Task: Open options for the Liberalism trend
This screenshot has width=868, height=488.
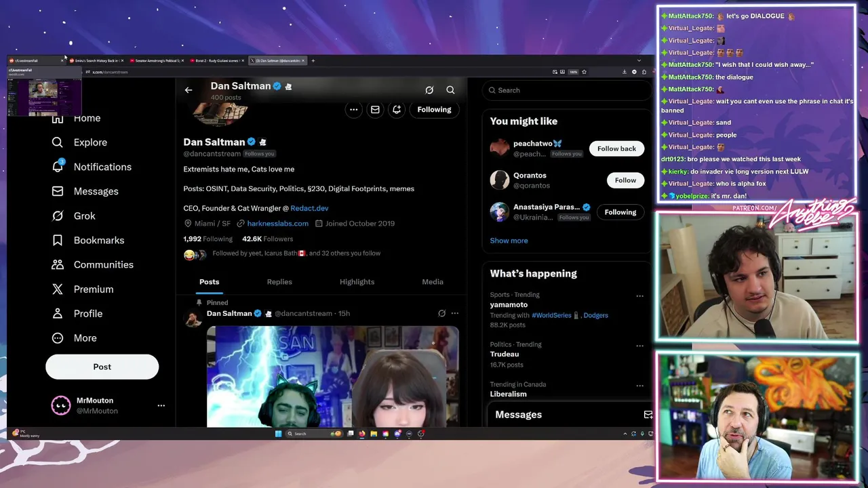Action: pos(639,386)
